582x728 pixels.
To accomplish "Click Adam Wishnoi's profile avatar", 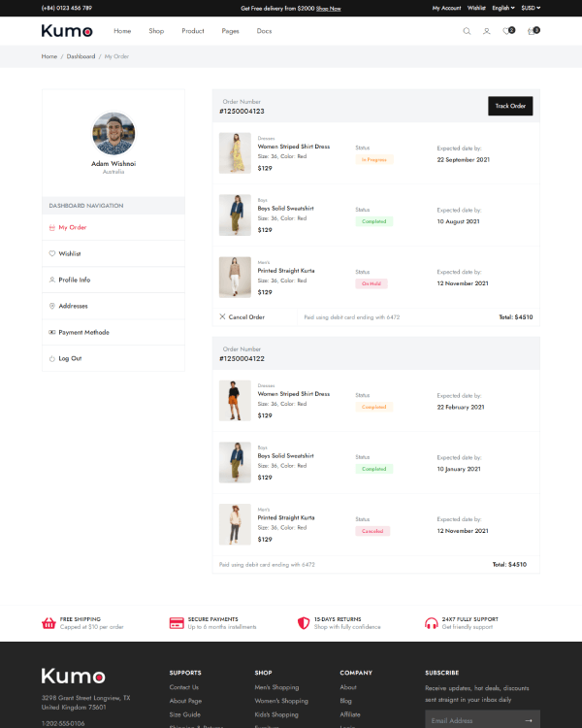I will (113, 133).
